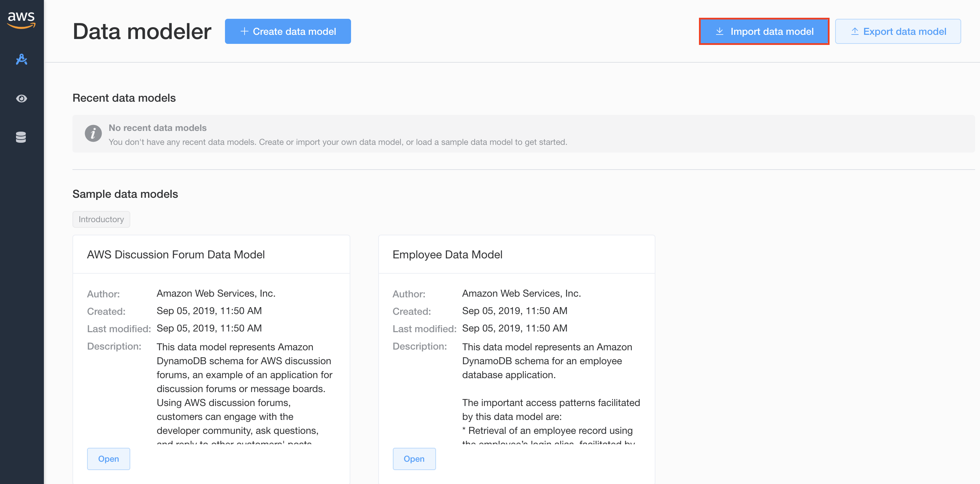Click Create data model button
Screen dimensions: 980x484
point(288,31)
